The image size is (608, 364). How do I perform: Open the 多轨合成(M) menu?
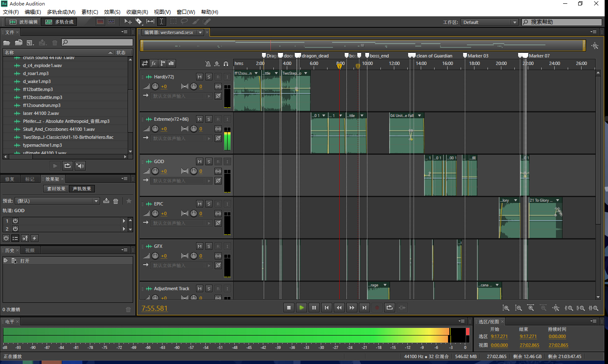pos(61,12)
